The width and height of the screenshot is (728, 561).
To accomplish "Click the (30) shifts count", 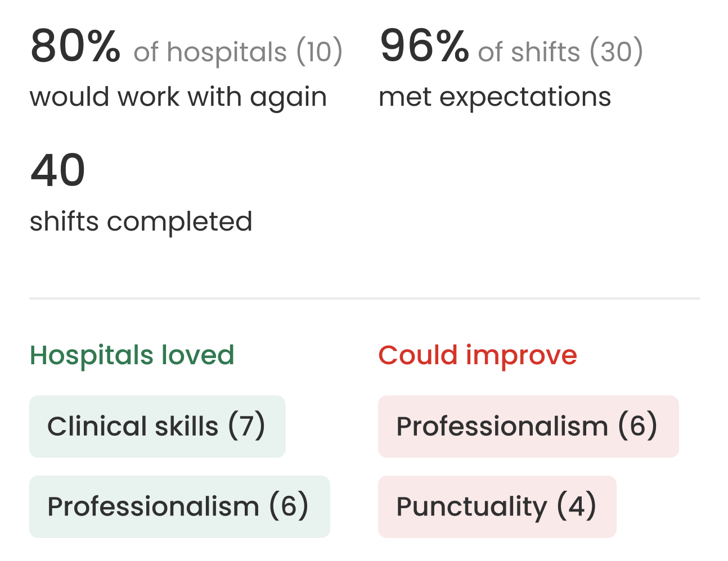I will [x=616, y=52].
